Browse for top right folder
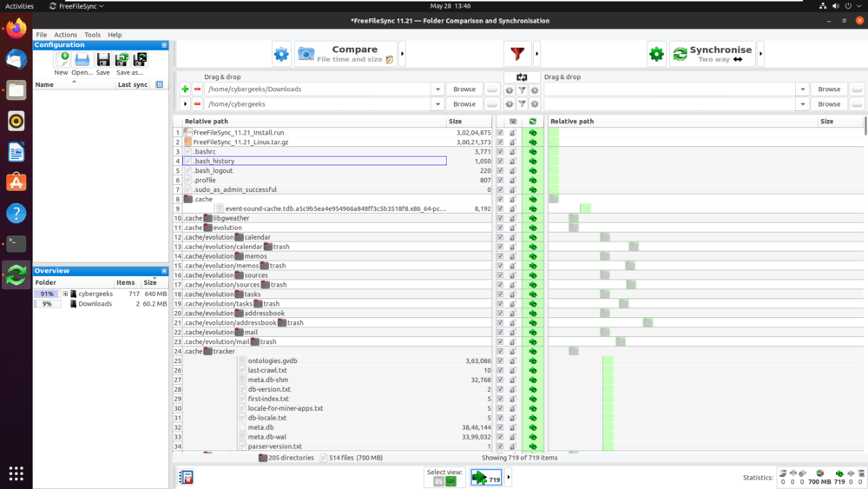868x489 pixels. click(829, 89)
